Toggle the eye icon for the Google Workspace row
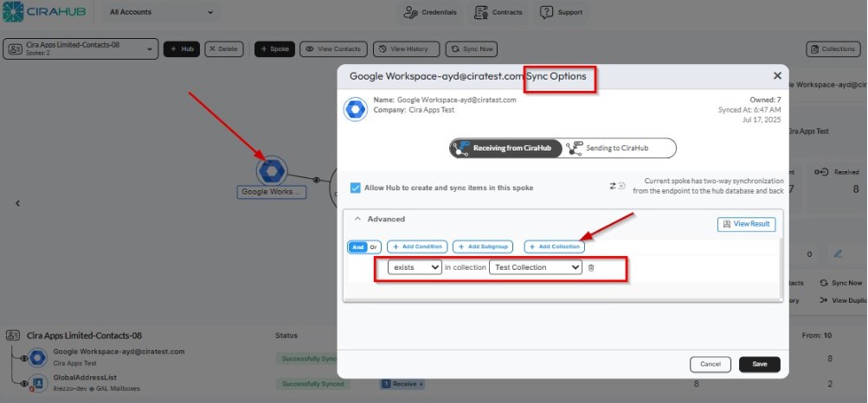Image resolution: width=868 pixels, height=403 pixels. coord(23,358)
